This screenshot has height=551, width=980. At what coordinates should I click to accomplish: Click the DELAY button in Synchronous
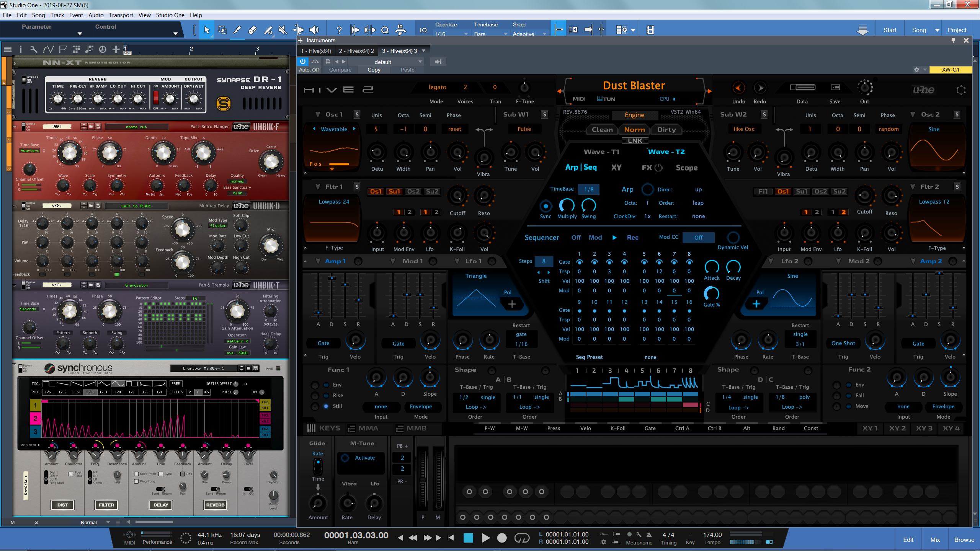[161, 505]
